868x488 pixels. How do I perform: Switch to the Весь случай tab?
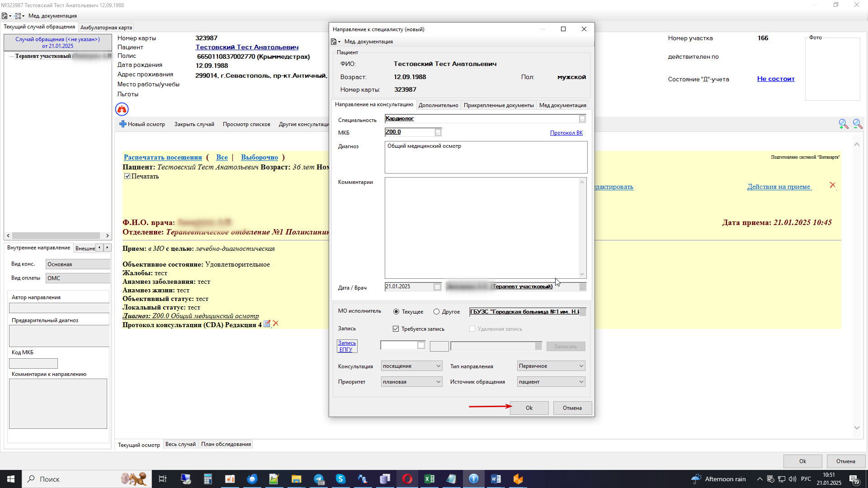(x=180, y=444)
